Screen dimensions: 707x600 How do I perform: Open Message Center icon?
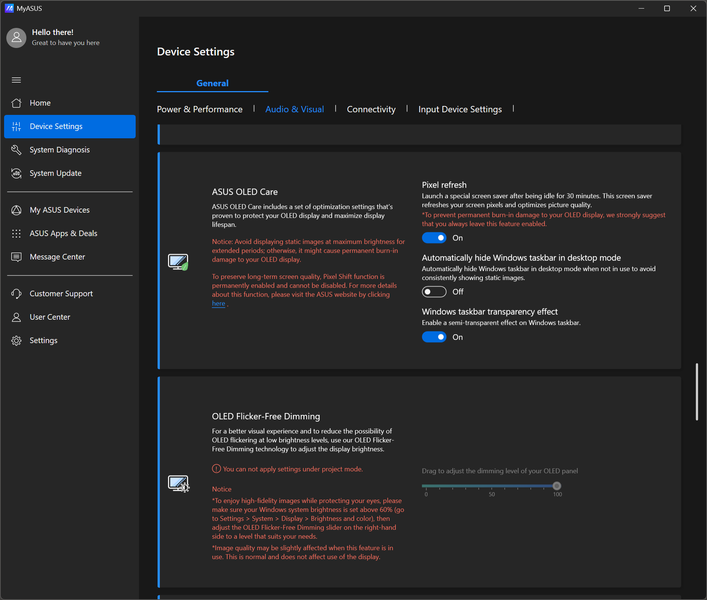tap(16, 257)
